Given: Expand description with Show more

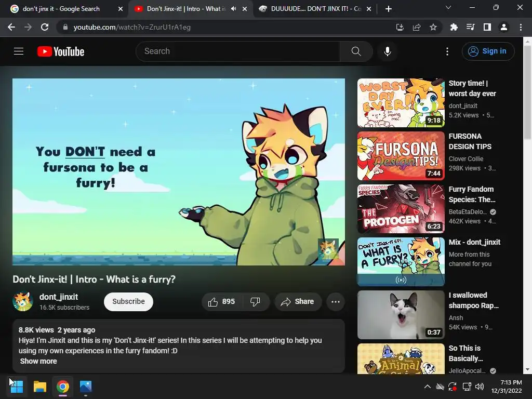Looking at the screenshot, I should pyautogui.click(x=38, y=362).
